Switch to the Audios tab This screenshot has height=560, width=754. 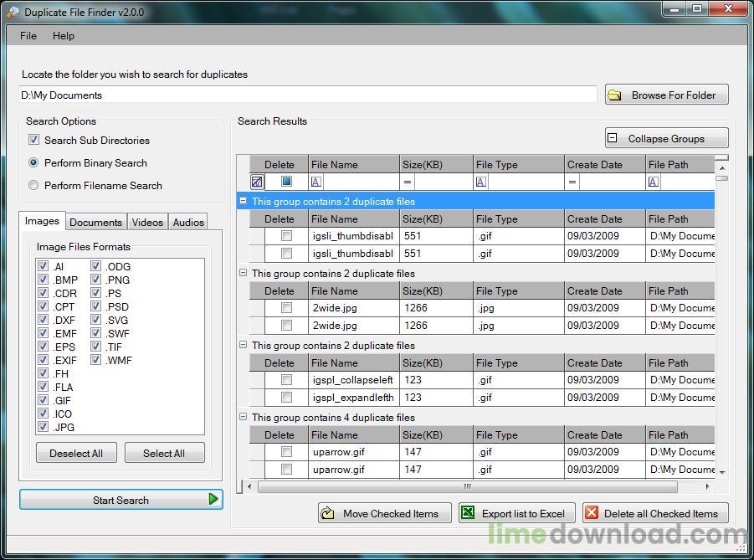tap(187, 221)
